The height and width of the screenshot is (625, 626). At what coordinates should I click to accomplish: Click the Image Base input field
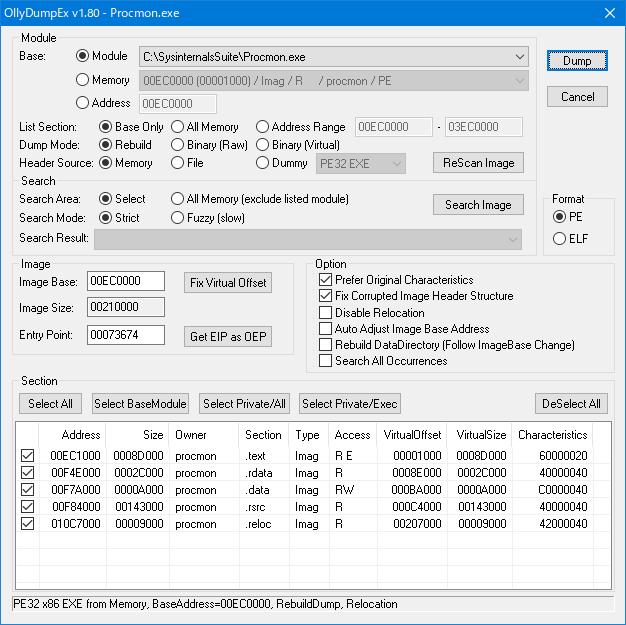[x=126, y=281]
